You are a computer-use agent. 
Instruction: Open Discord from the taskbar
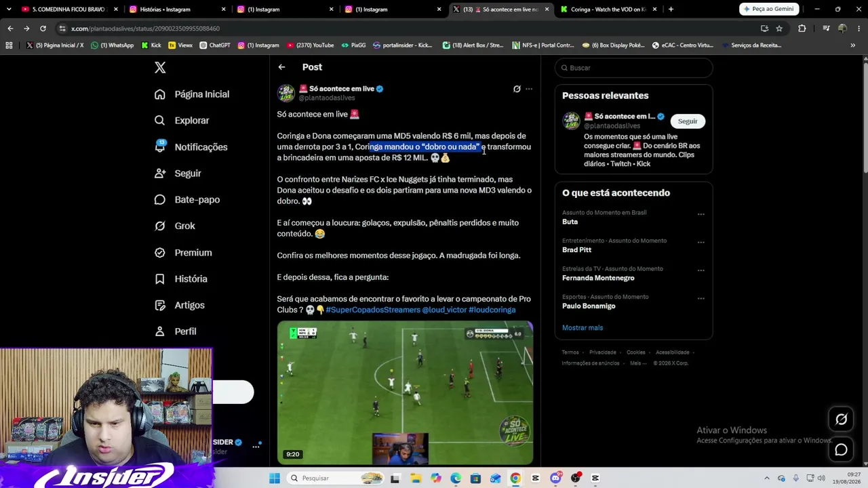[x=555, y=479]
